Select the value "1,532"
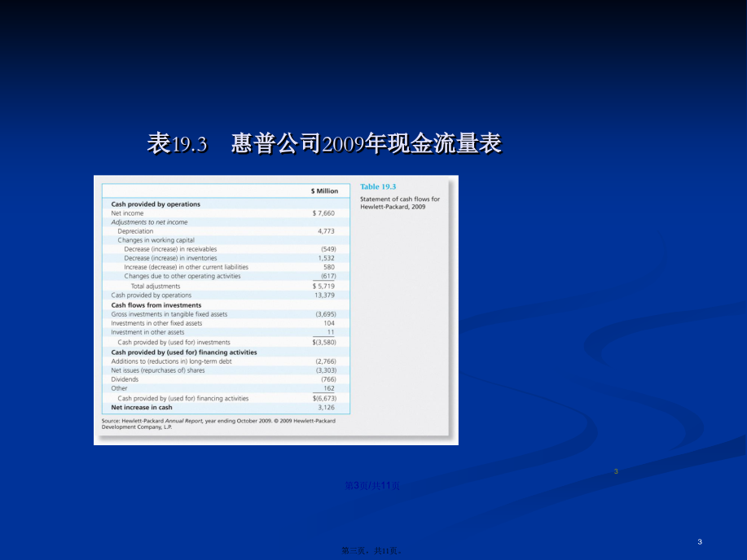This screenshot has width=747, height=560. click(327, 259)
